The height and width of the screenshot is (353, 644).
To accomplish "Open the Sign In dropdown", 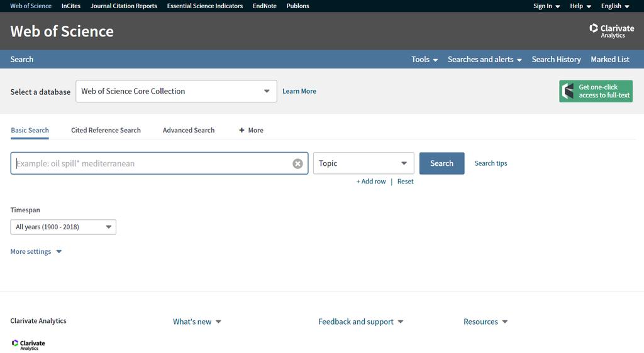I will pyautogui.click(x=547, y=6).
